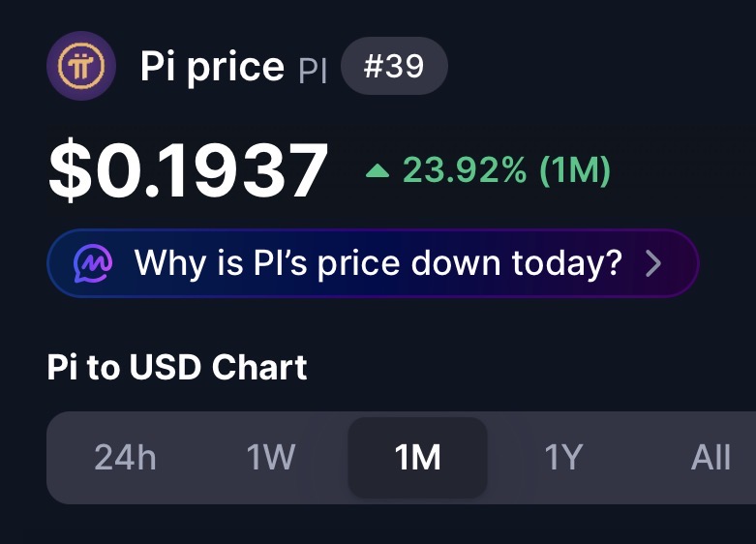Click the dollar sign in the price
Image resolution: width=756 pixels, height=544 pixels.
71,169
